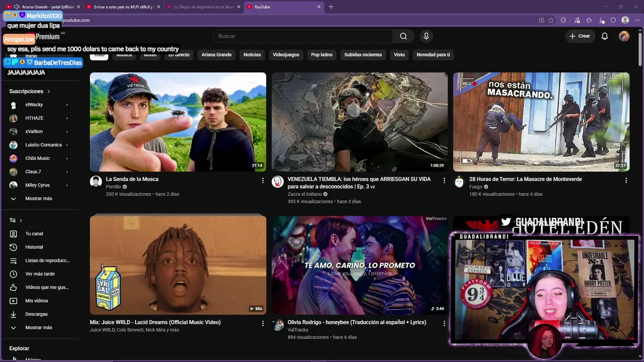This screenshot has width=644, height=362.
Task: Open browser downloads icon
Action: click(x=602, y=20)
